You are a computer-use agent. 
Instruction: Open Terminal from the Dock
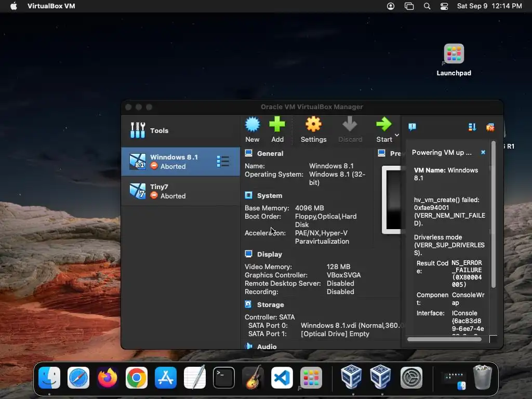point(224,378)
